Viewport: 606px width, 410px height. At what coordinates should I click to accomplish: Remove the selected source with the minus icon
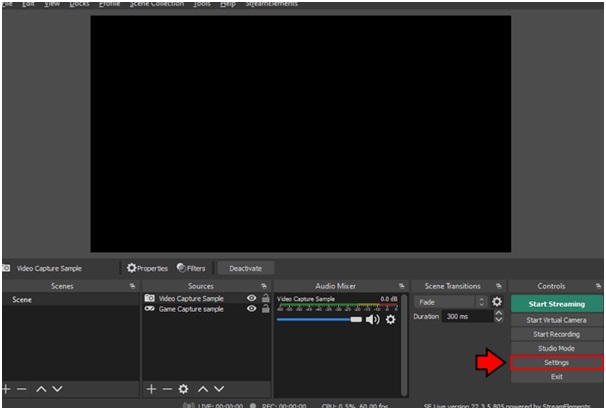[x=166, y=388]
